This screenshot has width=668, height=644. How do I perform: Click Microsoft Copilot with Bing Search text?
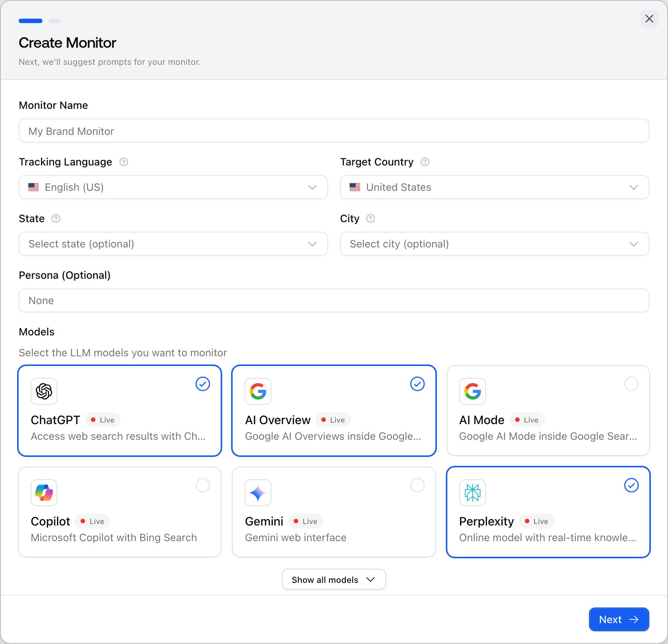(114, 537)
